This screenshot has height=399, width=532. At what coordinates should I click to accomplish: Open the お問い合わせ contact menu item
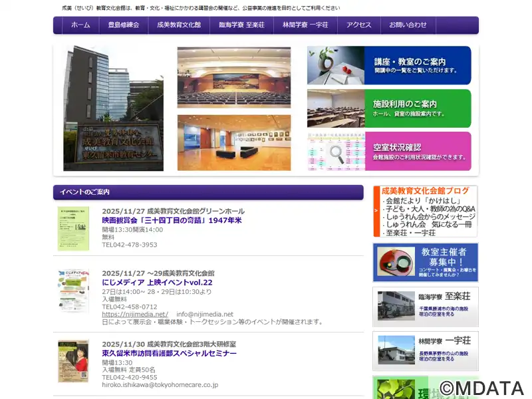coord(408,25)
